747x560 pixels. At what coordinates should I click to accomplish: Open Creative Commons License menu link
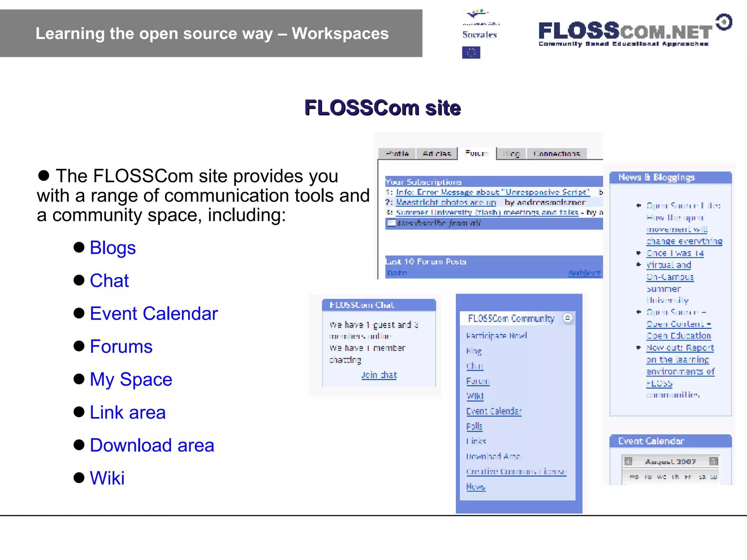pyautogui.click(x=516, y=471)
